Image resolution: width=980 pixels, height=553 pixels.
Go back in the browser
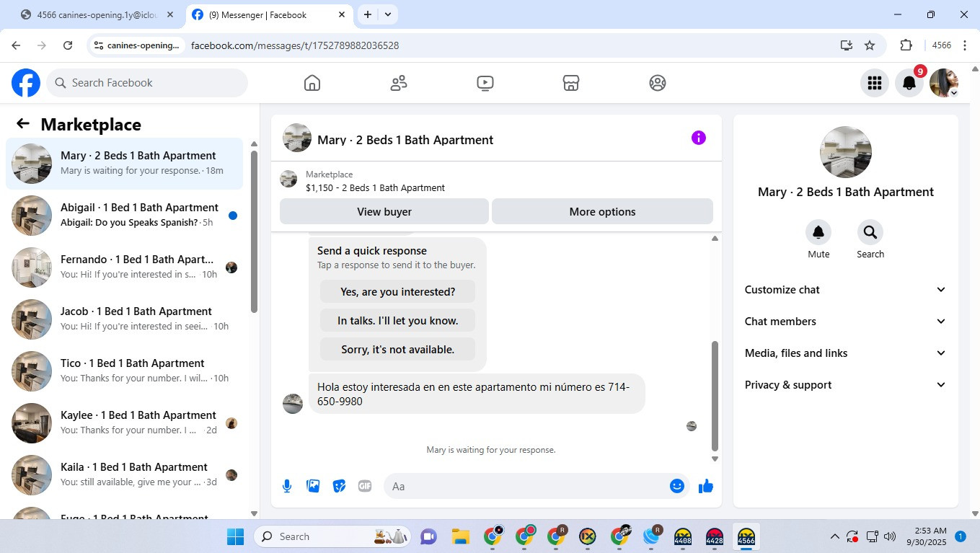point(16,45)
